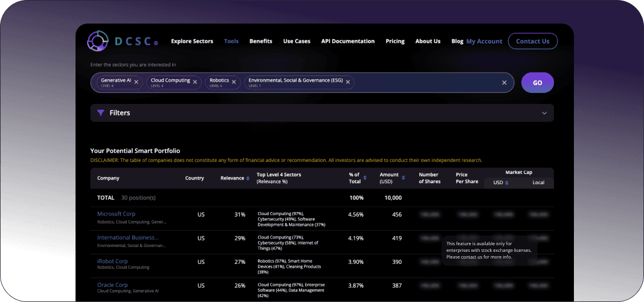
Task: Sort table by Relevance column
Action: coord(248,178)
